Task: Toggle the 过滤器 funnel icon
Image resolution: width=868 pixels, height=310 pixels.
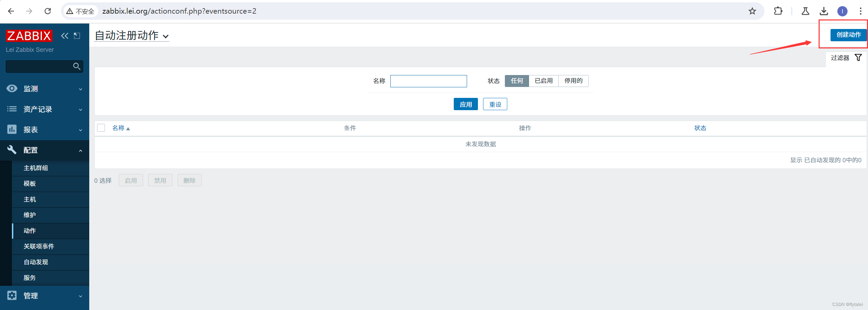Action: point(858,58)
